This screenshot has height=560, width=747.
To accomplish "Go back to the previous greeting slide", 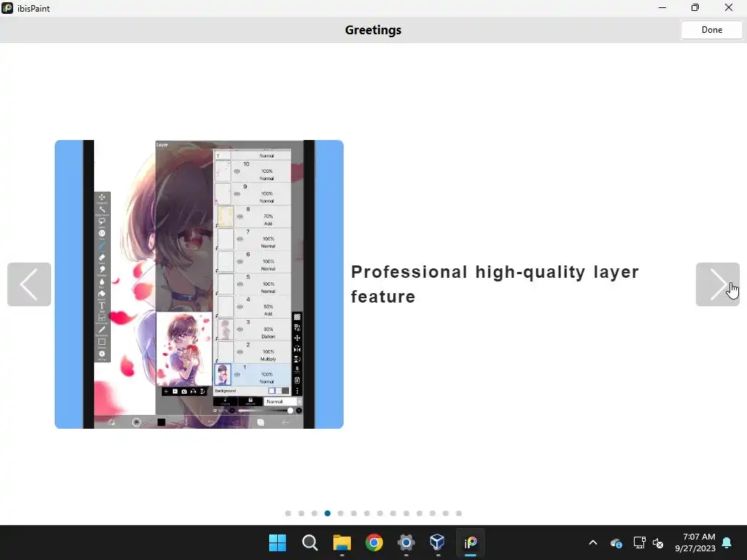I will coord(29,284).
